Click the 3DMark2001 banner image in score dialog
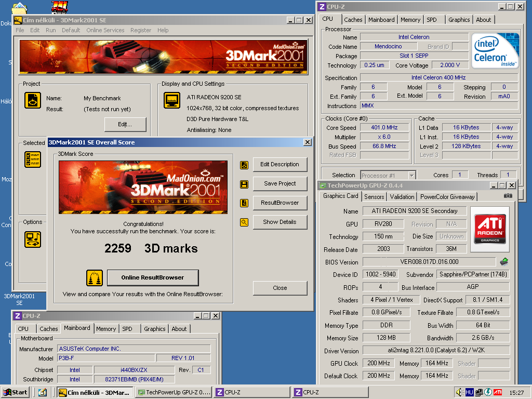532x399 pixels. [143, 187]
